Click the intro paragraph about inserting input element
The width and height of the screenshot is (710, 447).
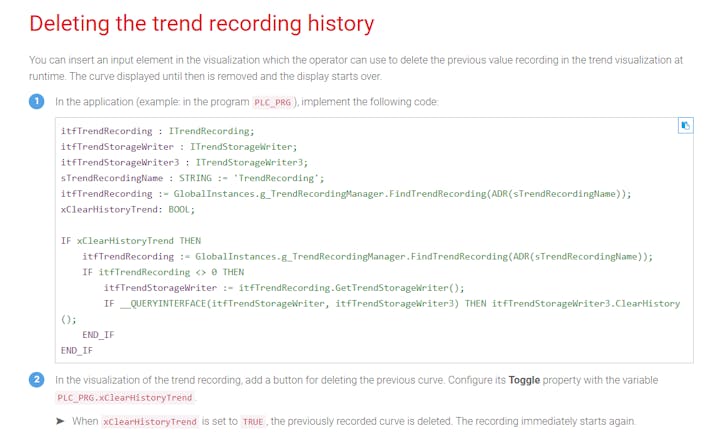coord(355,68)
